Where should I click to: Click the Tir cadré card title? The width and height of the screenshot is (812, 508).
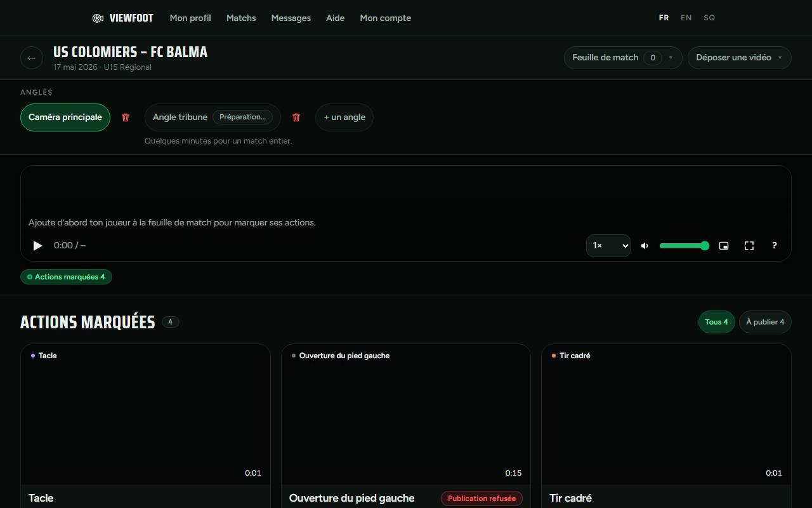tap(570, 498)
